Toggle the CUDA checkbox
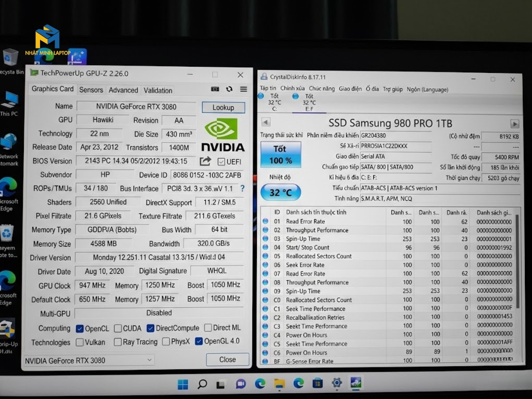The image size is (532, 399). point(118,328)
